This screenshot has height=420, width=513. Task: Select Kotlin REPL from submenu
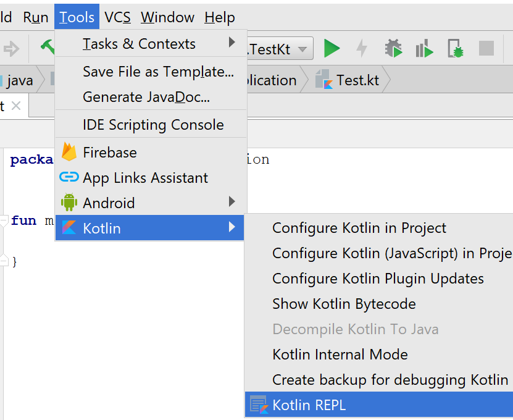(x=309, y=405)
